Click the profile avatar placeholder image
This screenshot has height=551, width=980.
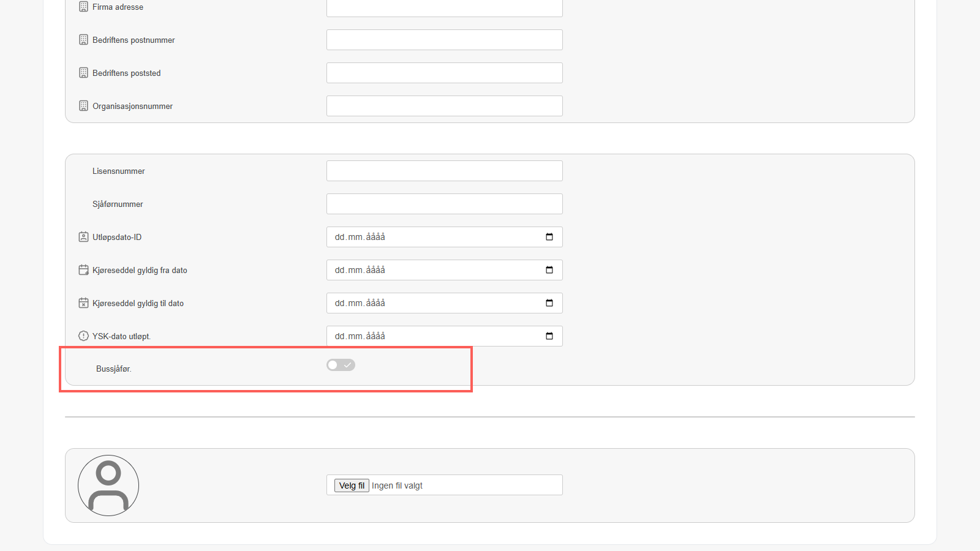tap(108, 485)
